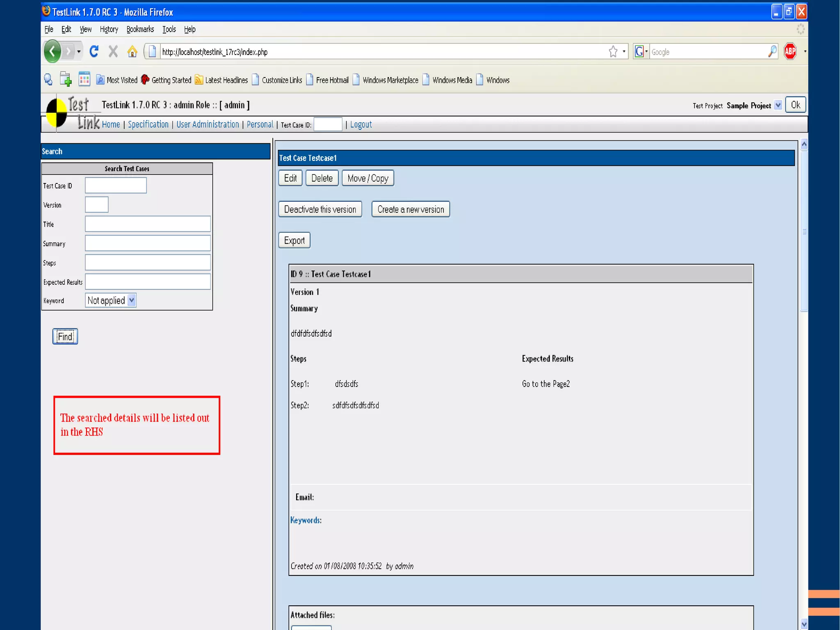Click the Google search box
The width and height of the screenshot is (840, 630).
[x=708, y=52]
